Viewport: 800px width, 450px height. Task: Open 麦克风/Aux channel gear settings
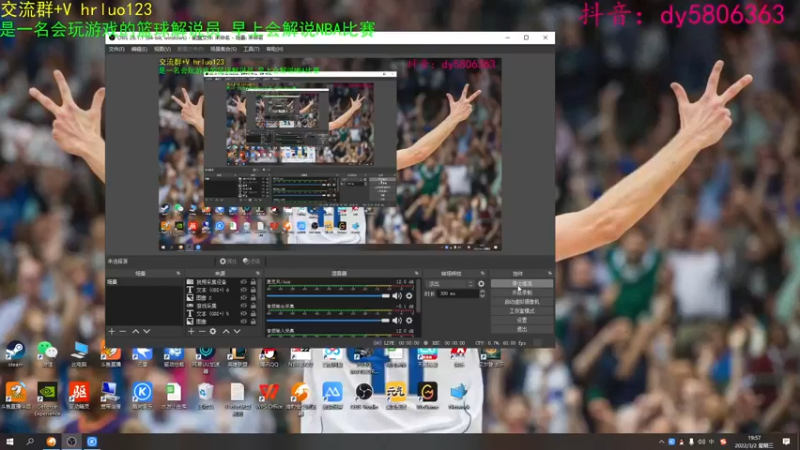click(409, 296)
